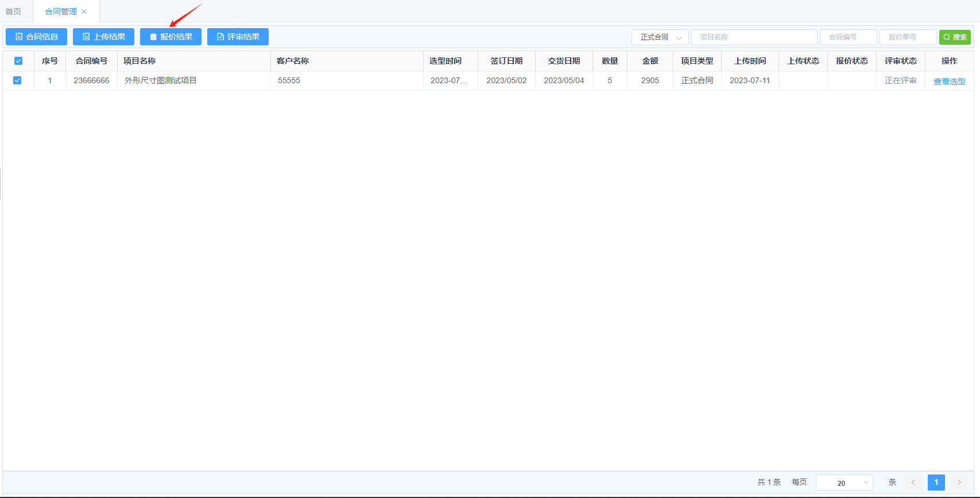Open 报价结果 via its clipboard icon

pyautogui.click(x=153, y=37)
